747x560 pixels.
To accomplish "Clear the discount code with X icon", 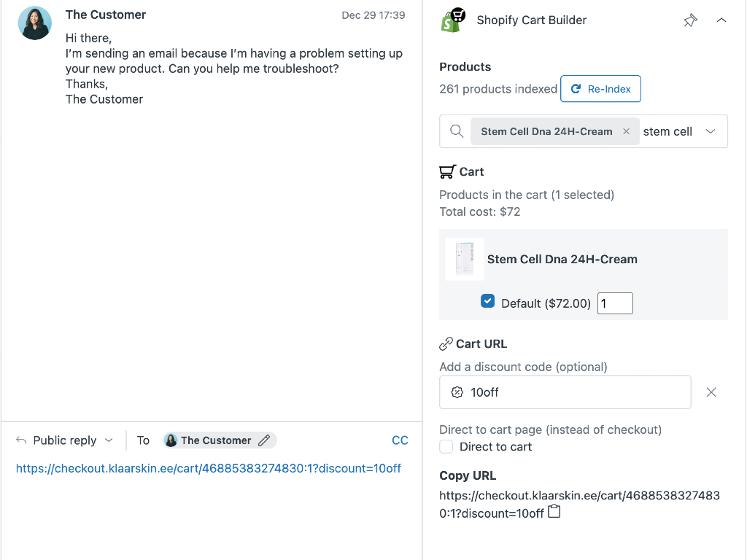I will pos(711,392).
